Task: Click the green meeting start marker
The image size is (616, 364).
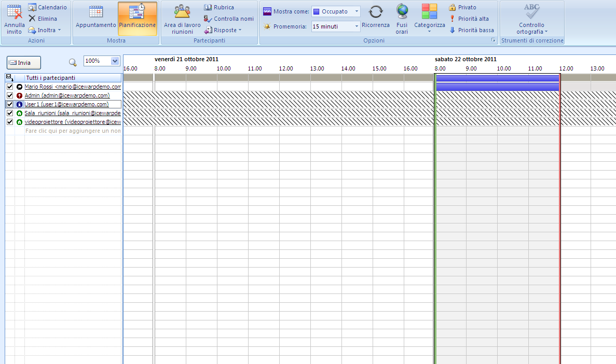Action: [435, 218]
